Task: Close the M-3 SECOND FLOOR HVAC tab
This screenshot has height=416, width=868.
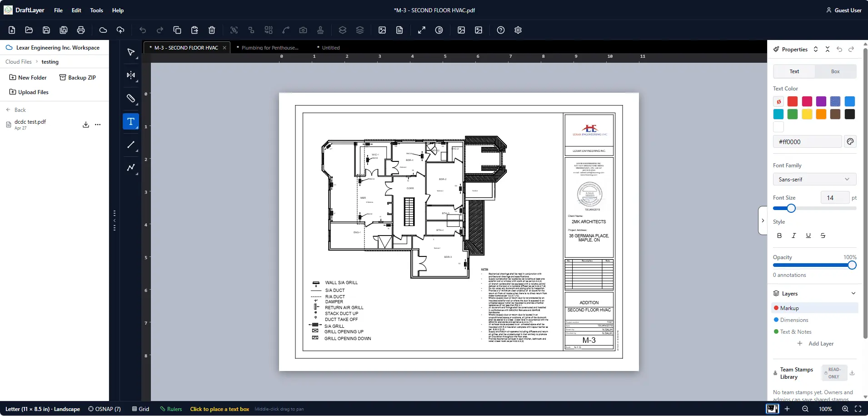Action: [x=224, y=48]
